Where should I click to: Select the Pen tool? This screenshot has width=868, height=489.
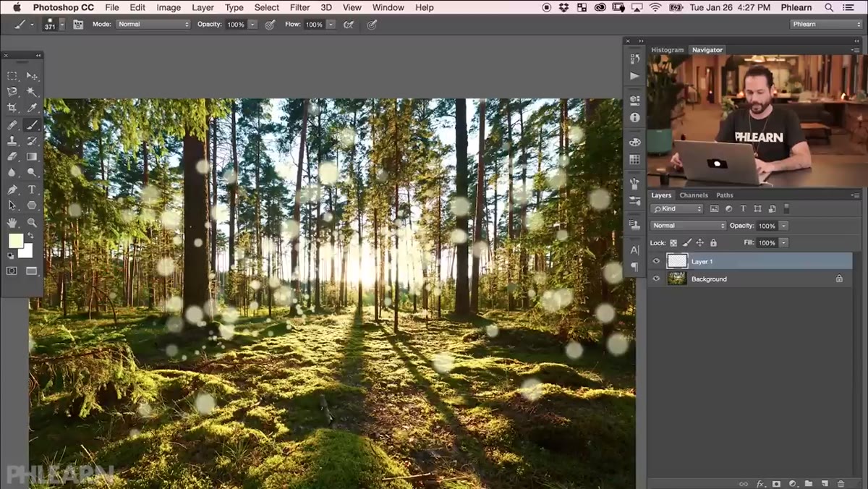[x=12, y=190]
